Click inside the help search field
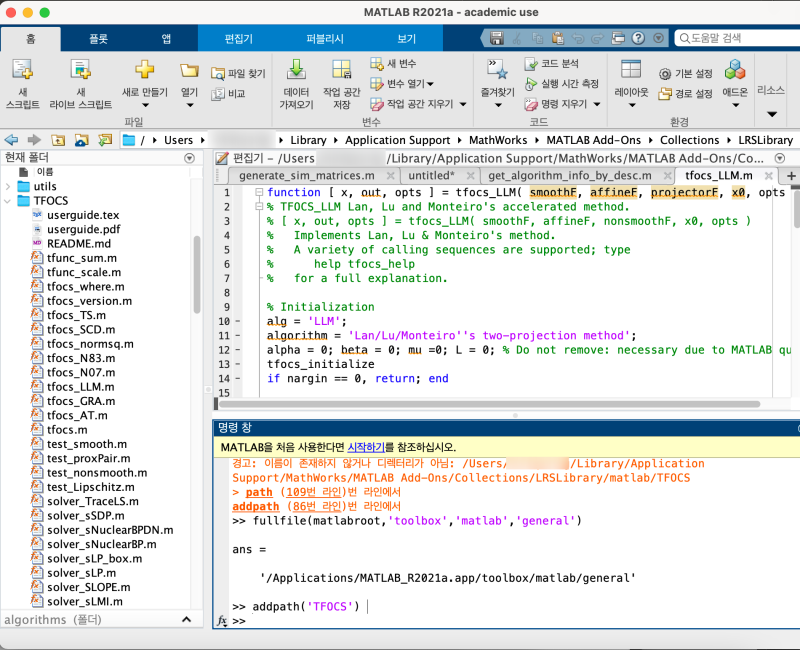Viewport: 800px width, 650px height. (x=735, y=37)
